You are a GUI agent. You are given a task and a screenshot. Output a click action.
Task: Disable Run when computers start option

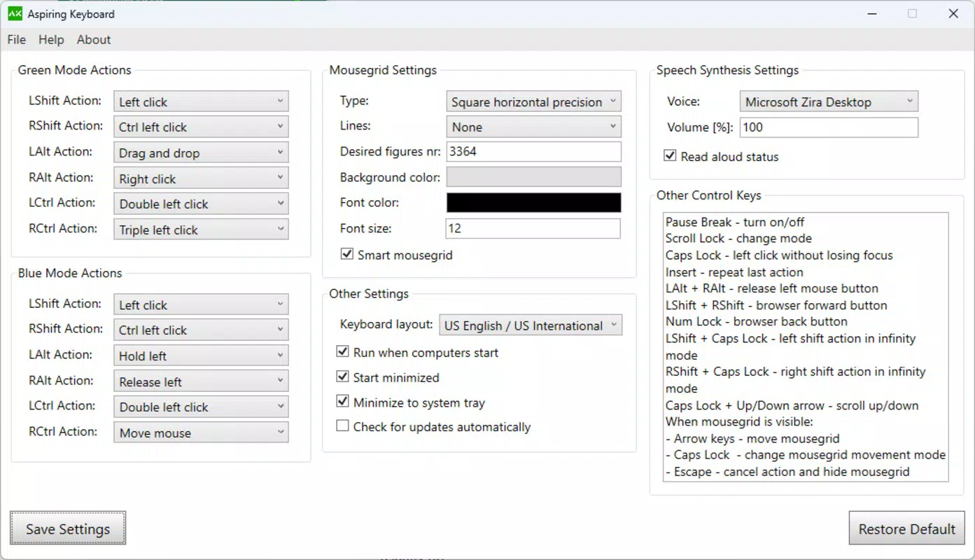coord(342,351)
